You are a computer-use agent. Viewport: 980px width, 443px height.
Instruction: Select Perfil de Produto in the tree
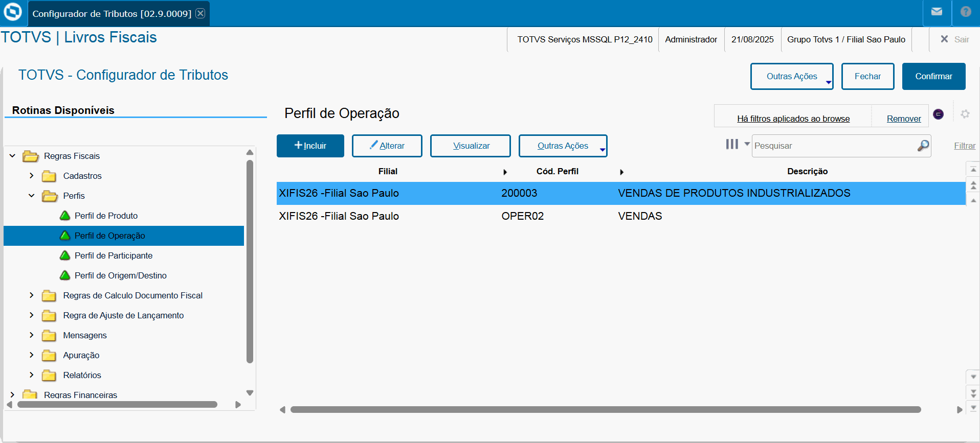coord(106,216)
